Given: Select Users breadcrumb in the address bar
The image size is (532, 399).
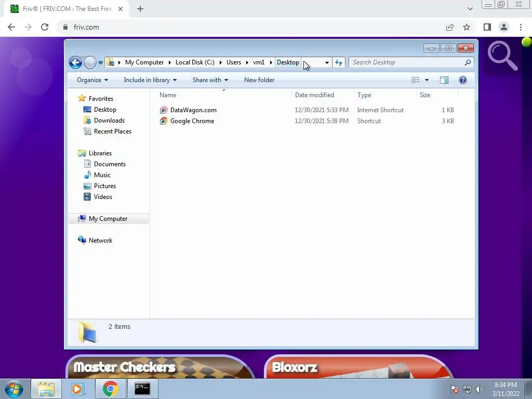Looking at the screenshot, I should click(x=234, y=62).
